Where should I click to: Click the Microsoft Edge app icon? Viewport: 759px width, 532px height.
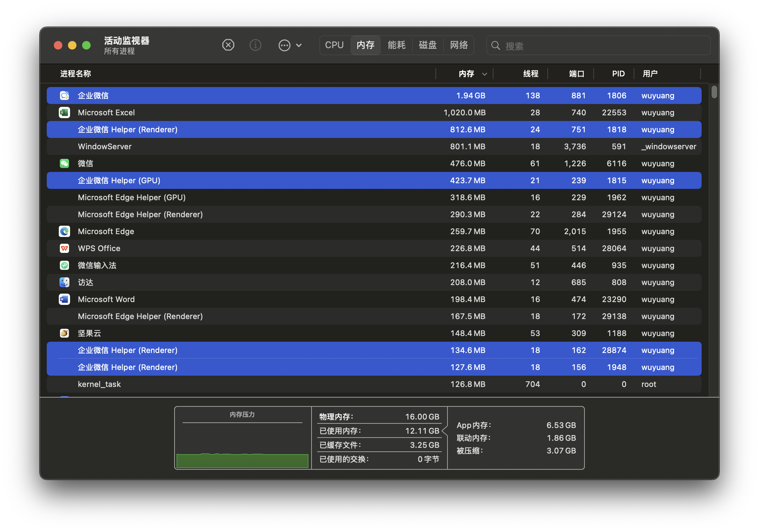click(64, 231)
